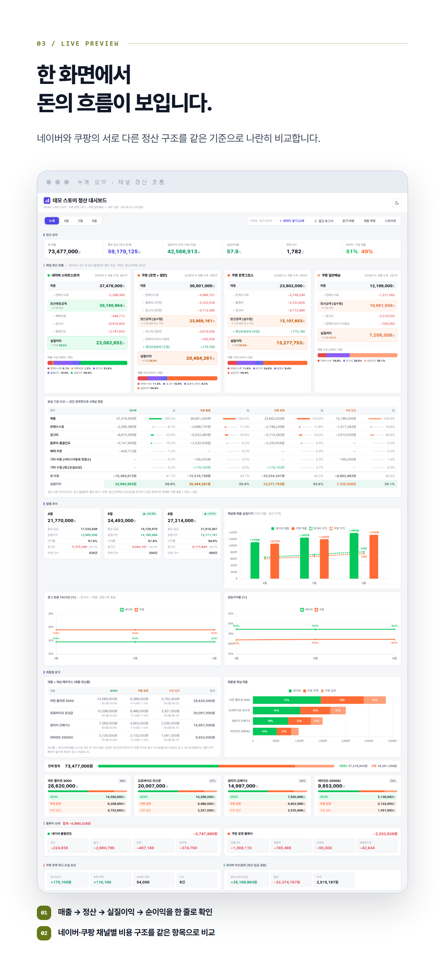This screenshot has height=980, width=445.
Task: Toggle 쿠팡 이익 dashed-line legend
Action: pos(337,528)
